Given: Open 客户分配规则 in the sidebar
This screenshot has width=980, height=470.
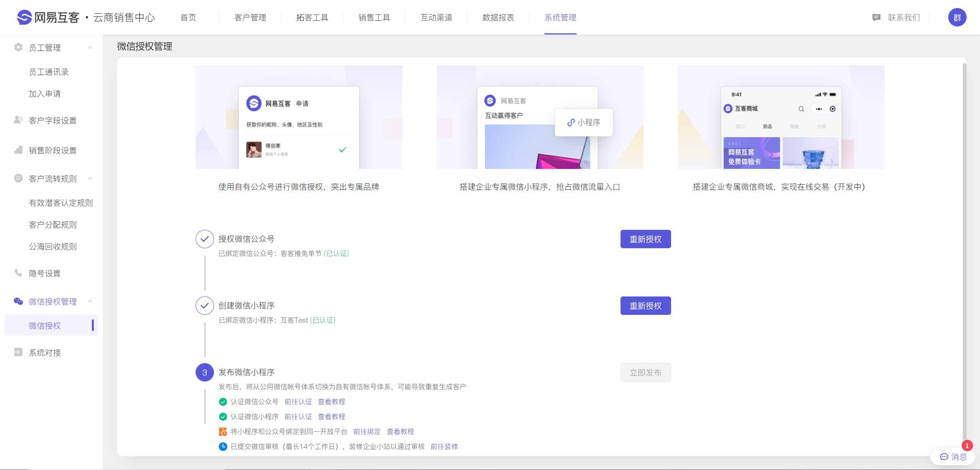Looking at the screenshot, I should click(x=53, y=225).
